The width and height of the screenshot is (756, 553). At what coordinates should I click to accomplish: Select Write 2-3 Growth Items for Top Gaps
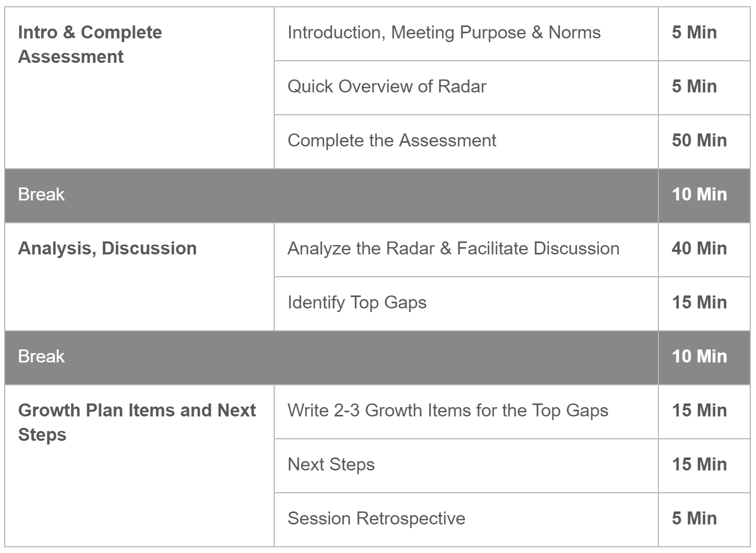pyautogui.click(x=448, y=411)
